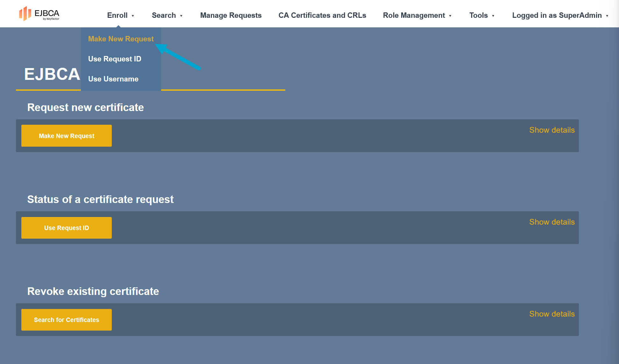Open Manage Requests page
This screenshot has width=619, height=364.
coord(231,15)
